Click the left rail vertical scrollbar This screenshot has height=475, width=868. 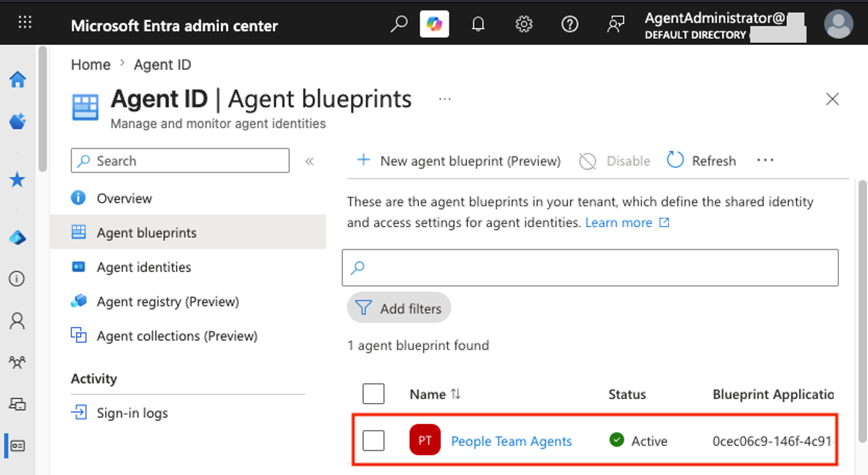tap(43, 109)
